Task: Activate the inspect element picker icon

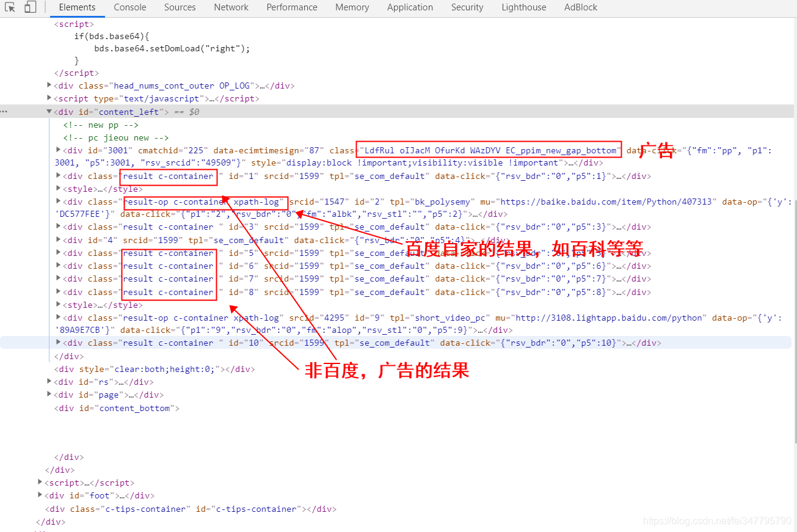Action: (10, 7)
